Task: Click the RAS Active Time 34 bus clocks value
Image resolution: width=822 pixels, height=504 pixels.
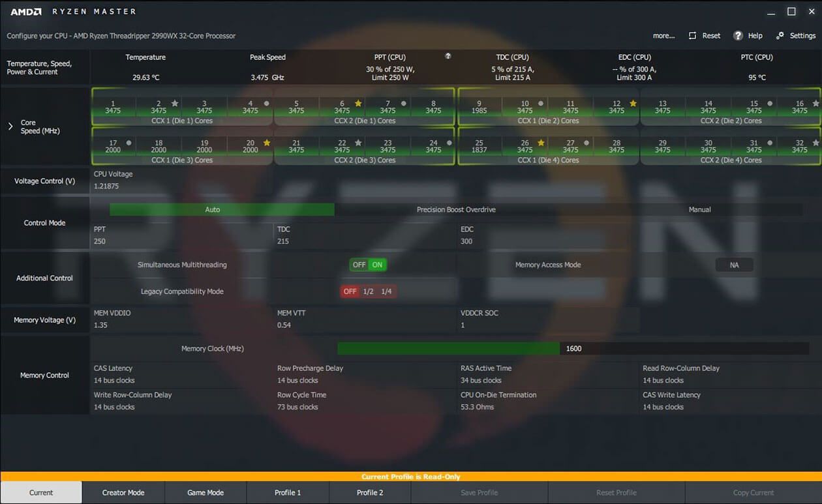Action: click(x=481, y=380)
